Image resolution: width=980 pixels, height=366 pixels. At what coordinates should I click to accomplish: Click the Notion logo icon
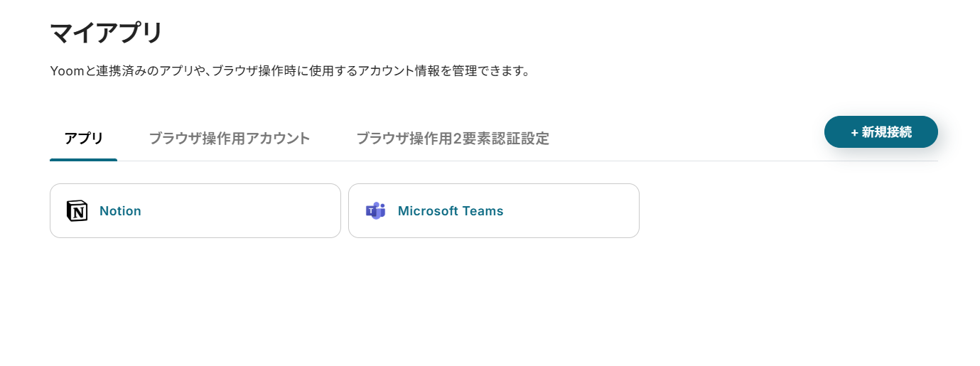click(77, 211)
